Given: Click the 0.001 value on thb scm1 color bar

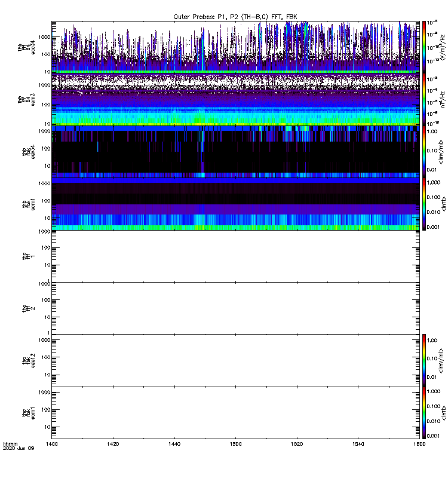Looking at the screenshot, I should point(434,227).
